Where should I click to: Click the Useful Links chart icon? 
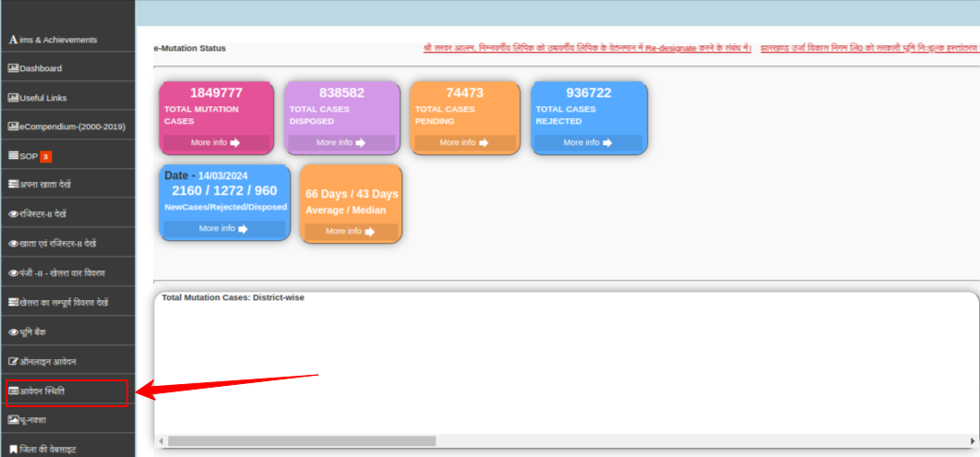pos(13,98)
